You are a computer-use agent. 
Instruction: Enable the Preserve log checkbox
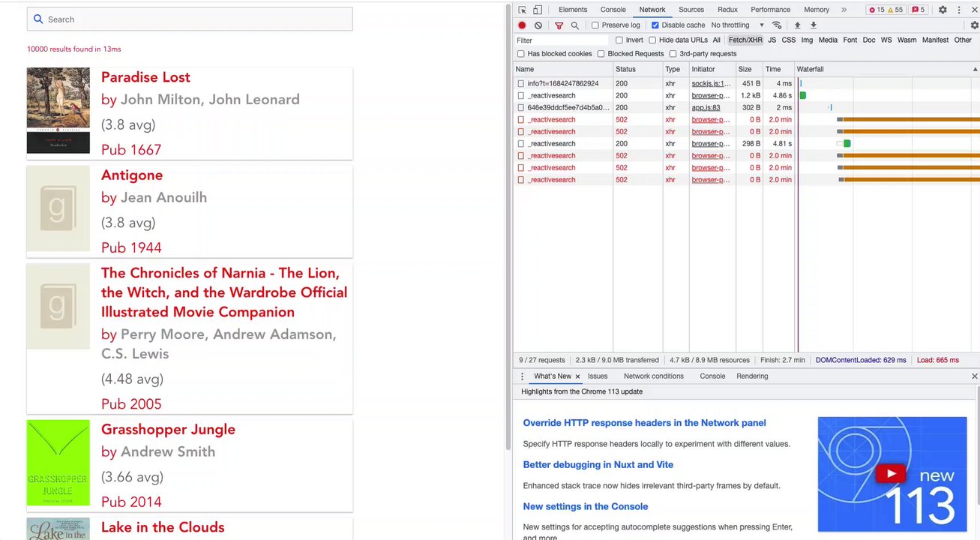pos(595,25)
